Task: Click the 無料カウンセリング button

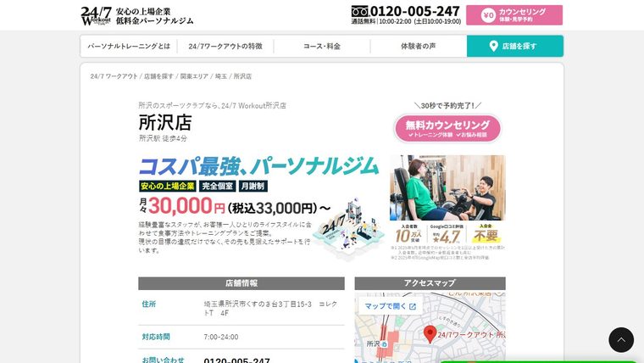Action: [x=447, y=128]
